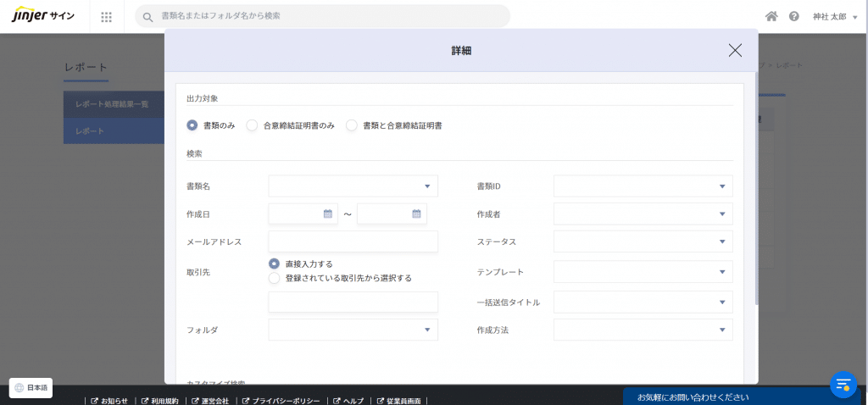The height and width of the screenshot is (405, 868).
Task: Open calendar for creation end date
Action: 416,214
